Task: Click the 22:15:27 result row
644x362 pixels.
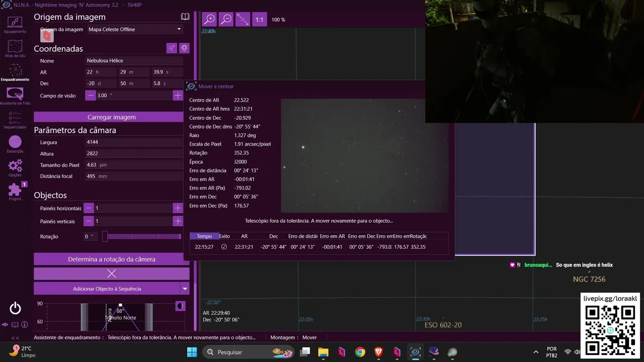Action: 318,247
